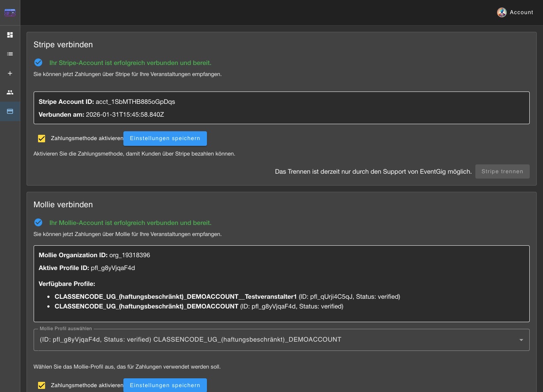Toggle Stripe Zahlungsmethode aktivieren checkbox
Screen dimensions: 543x392
42,138
